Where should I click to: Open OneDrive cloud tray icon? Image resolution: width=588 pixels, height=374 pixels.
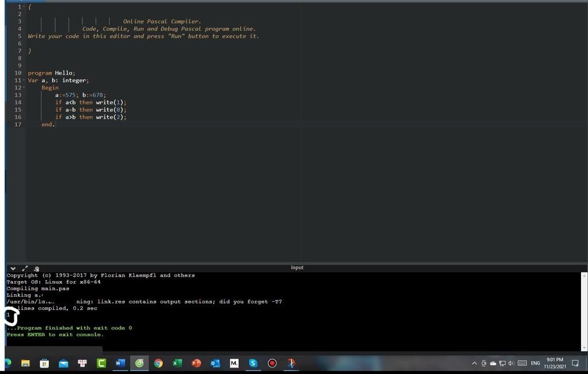pos(493,363)
